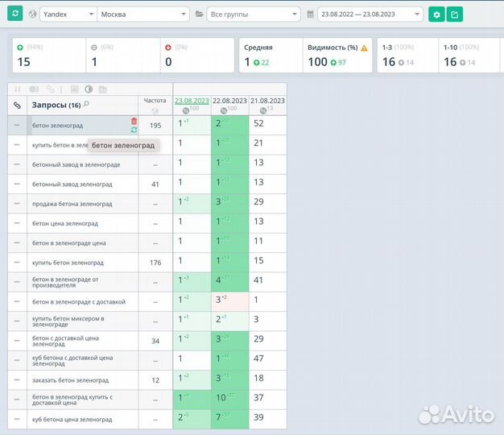
Task: Click frequency value 176
Action: [x=155, y=263]
